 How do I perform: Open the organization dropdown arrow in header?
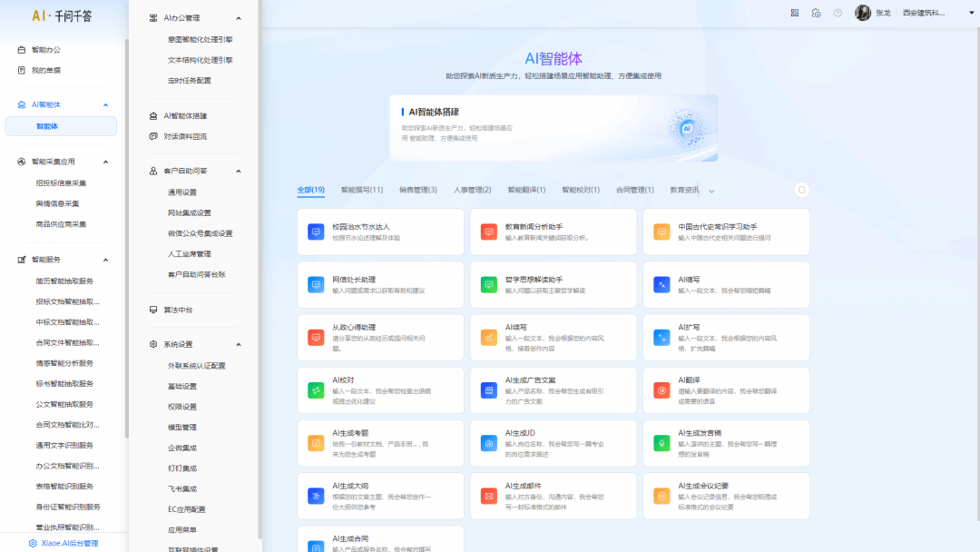coord(971,13)
